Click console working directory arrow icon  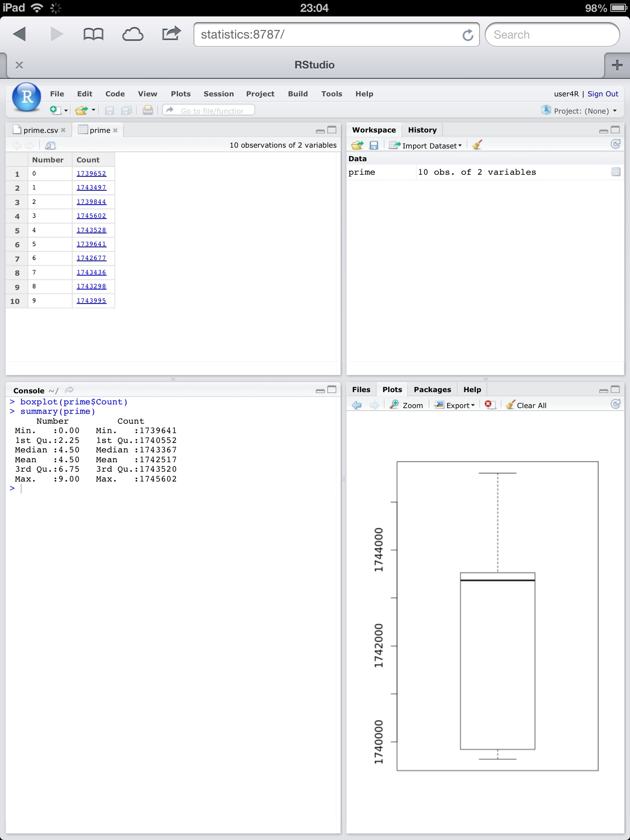click(x=69, y=390)
